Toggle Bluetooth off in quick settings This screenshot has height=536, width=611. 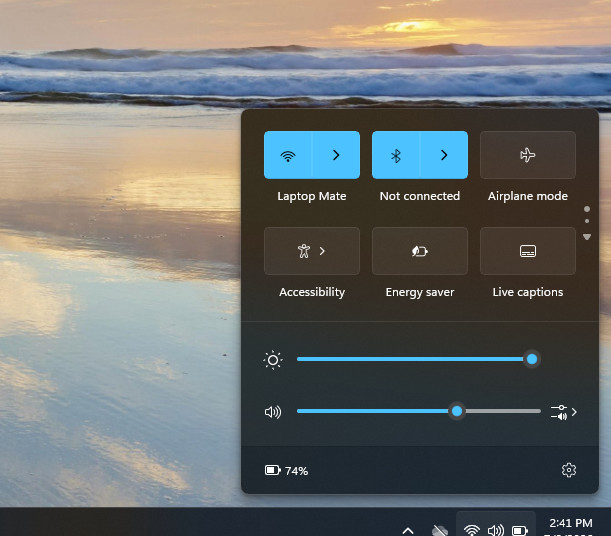(x=396, y=155)
